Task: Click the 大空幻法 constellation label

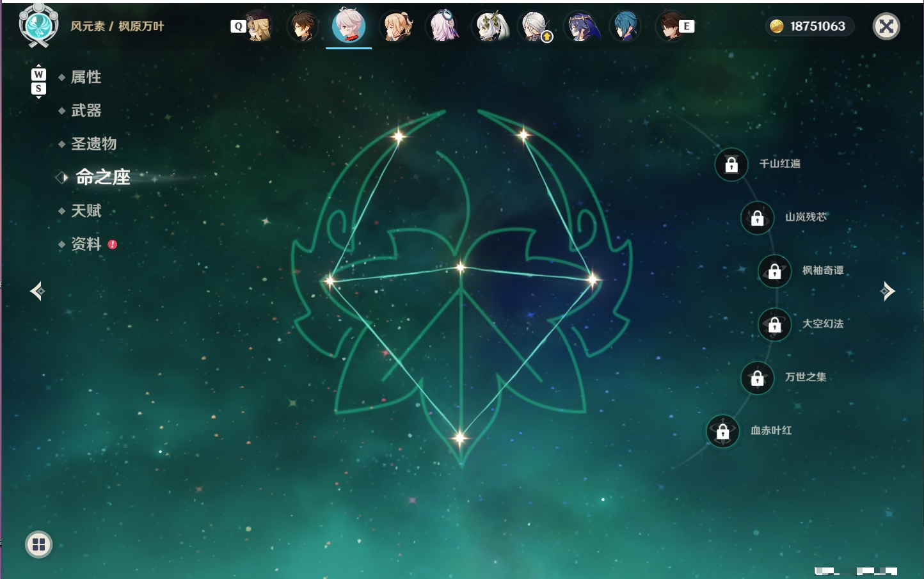Action: (824, 324)
